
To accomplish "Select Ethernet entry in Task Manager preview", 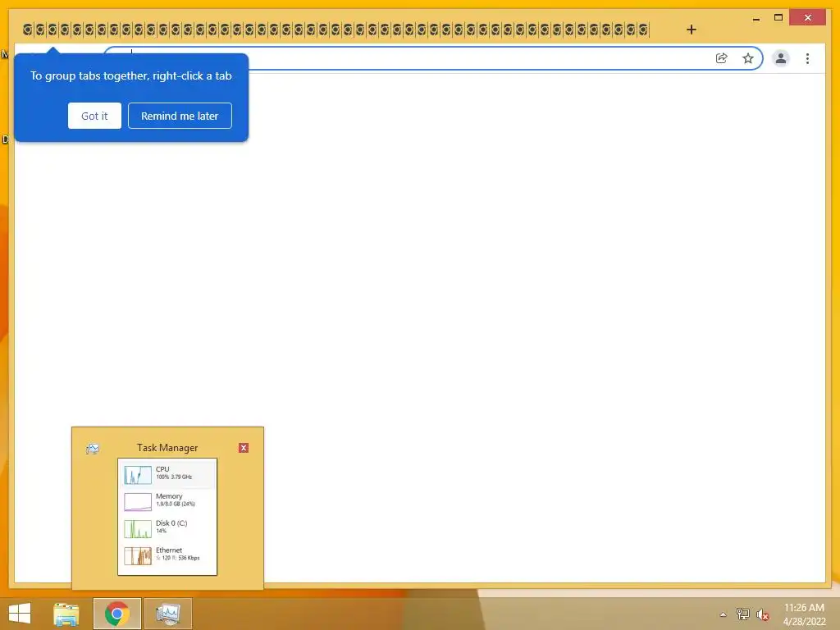I will pos(167,555).
